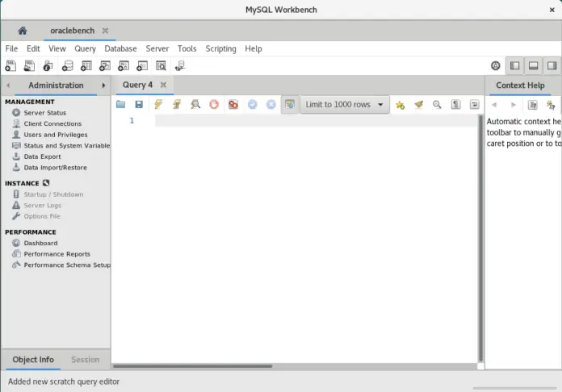Screen dimensions: 562x392
Task: Toggle automatic context help icon
Action: [551, 105]
